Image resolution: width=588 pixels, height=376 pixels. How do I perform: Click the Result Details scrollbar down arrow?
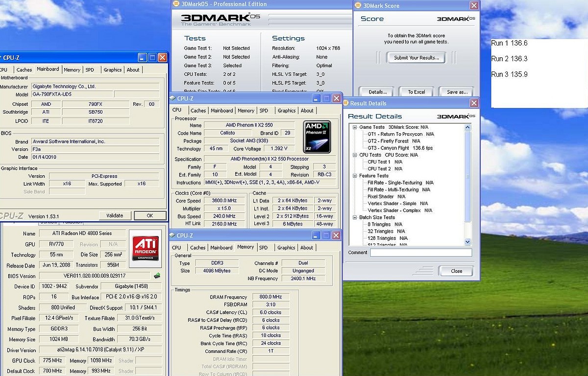click(x=467, y=241)
